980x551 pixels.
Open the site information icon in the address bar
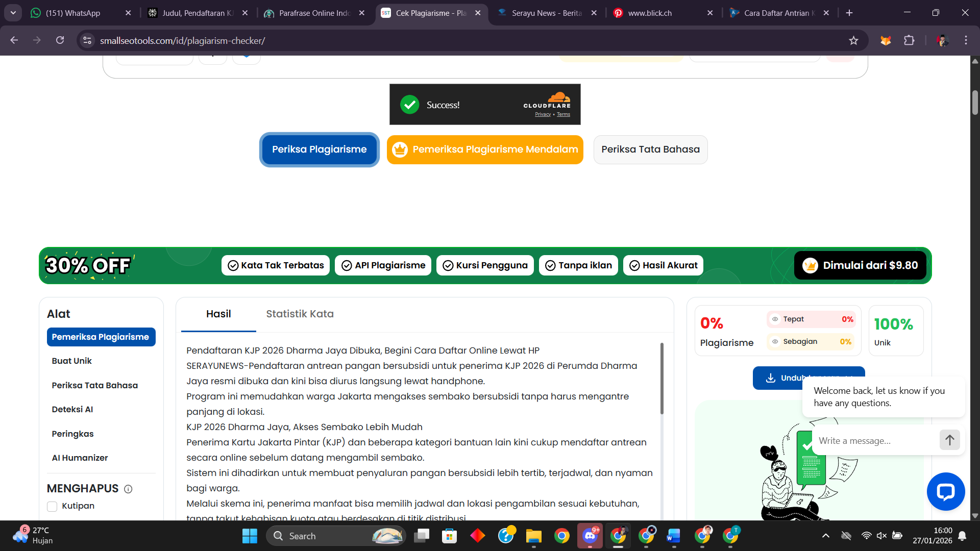[x=87, y=40]
